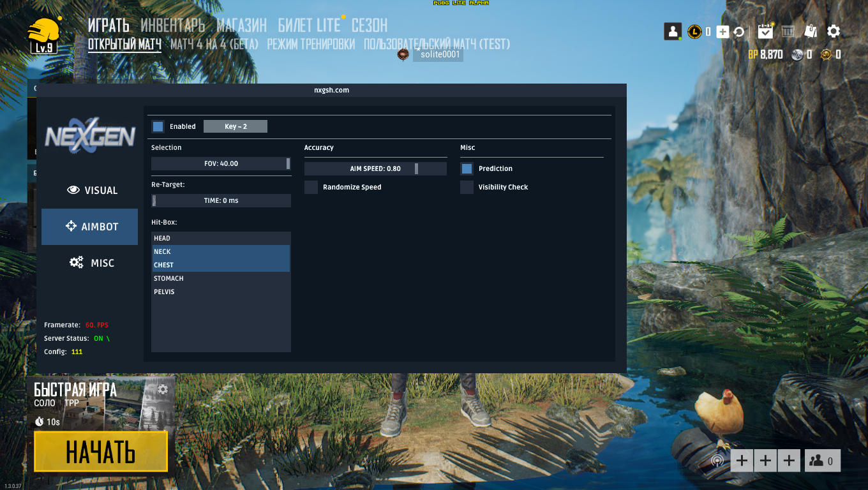
Task: Open the crate box icon in top bar
Action: tap(788, 31)
